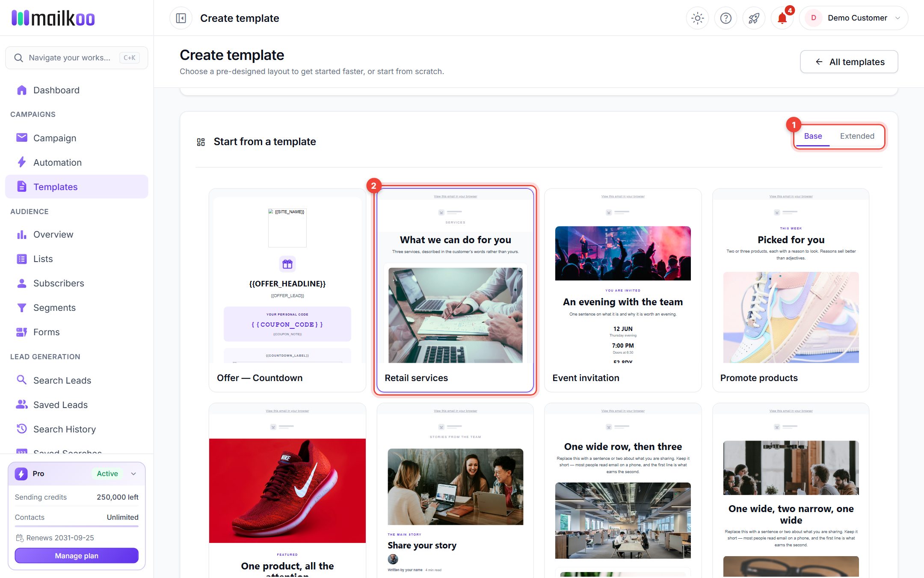Click the Campaign envelope icon
Image resolution: width=924 pixels, height=578 pixels.
click(21, 138)
